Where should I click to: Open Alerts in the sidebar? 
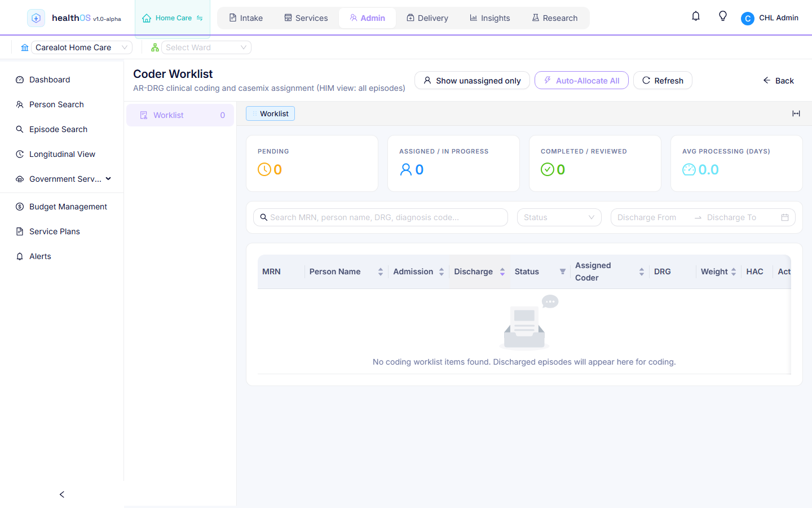pos(62,256)
